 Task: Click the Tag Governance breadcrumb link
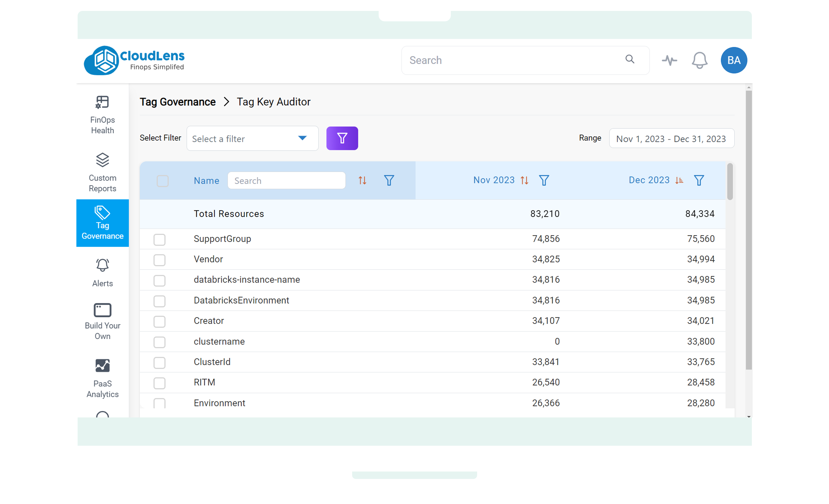tap(178, 102)
